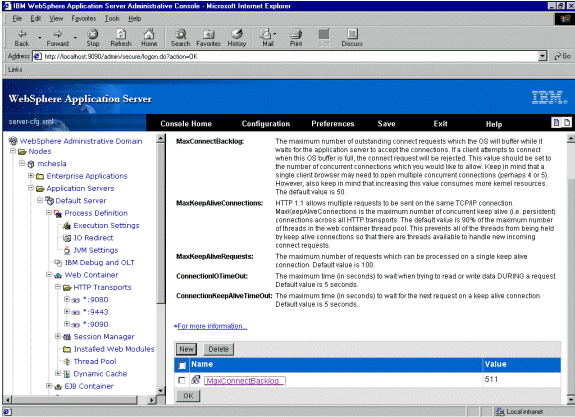Click the IBM Debug and OLT icon
Image resolution: width=575 pixels, height=417 pixels.
(x=58, y=263)
